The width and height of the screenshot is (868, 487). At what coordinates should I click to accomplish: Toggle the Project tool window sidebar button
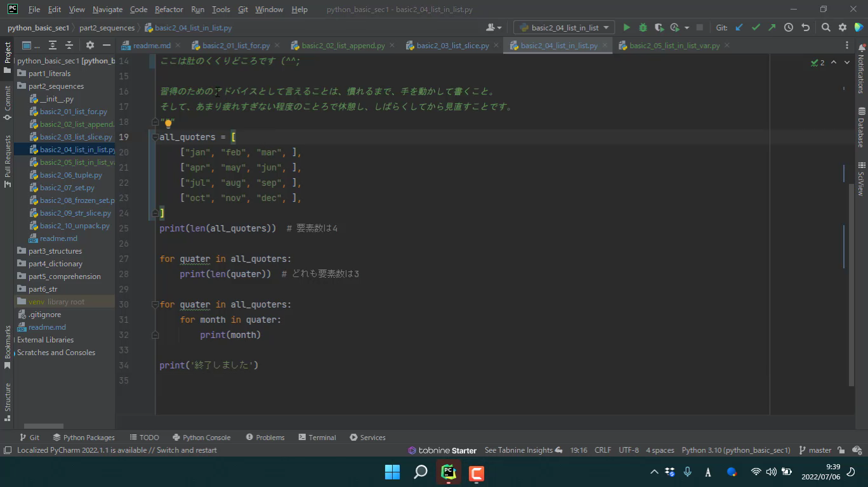click(8, 53)
